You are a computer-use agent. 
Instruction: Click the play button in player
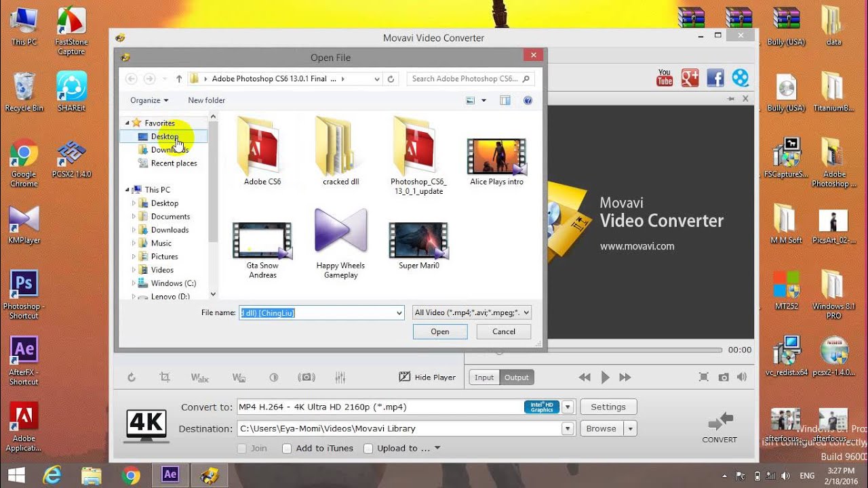606,378
